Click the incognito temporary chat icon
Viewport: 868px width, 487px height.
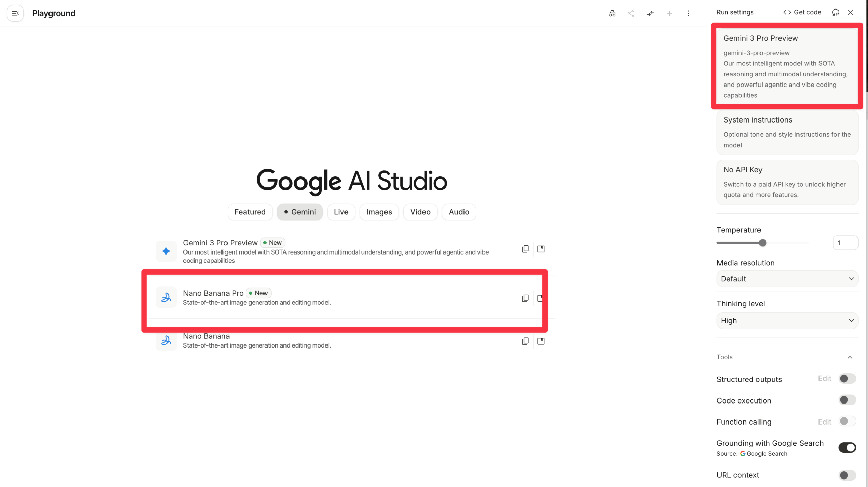(612, 13)
